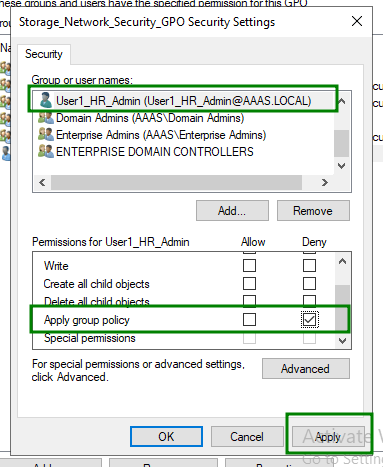Select ENTERPRISE DOMAIN CONTROLLERS group icon

(46, 151)
